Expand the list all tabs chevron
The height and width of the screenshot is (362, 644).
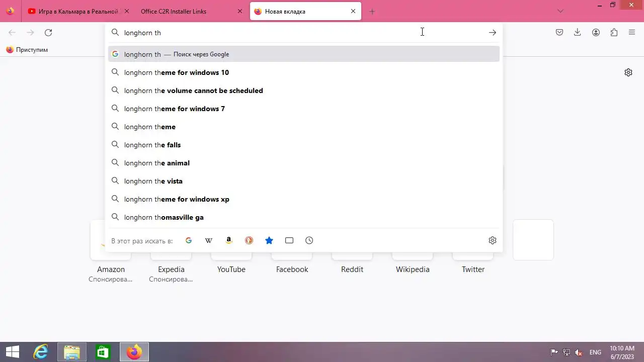click(560, 11)
